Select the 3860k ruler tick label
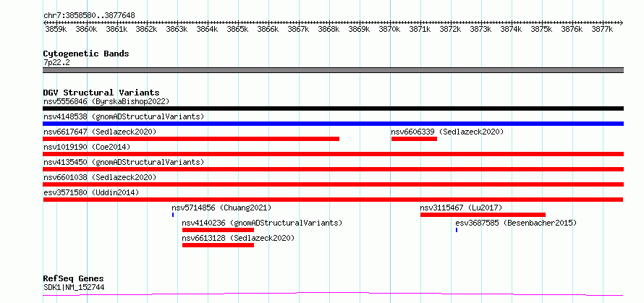The image size is (644, 303). pyautogui.click(x=85, y=29)
